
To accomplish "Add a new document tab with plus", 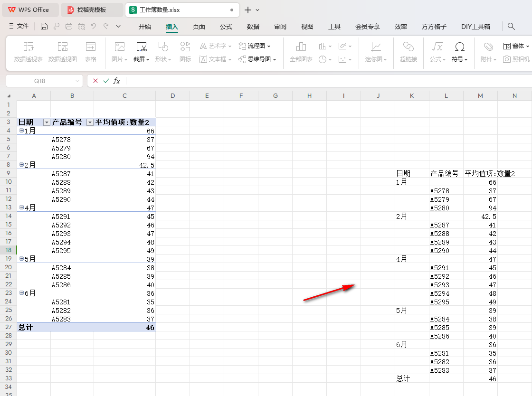I will [x=248, y=10].
